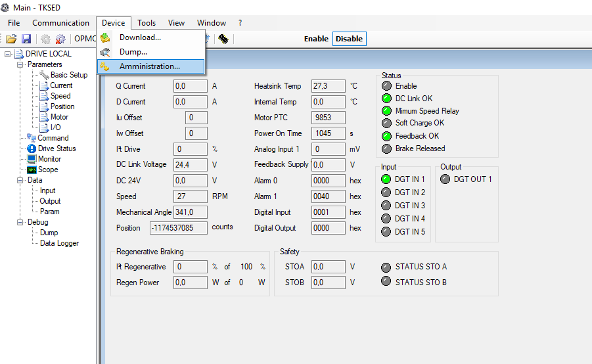Select Data Logger under Debug

(x=59, y=243)
